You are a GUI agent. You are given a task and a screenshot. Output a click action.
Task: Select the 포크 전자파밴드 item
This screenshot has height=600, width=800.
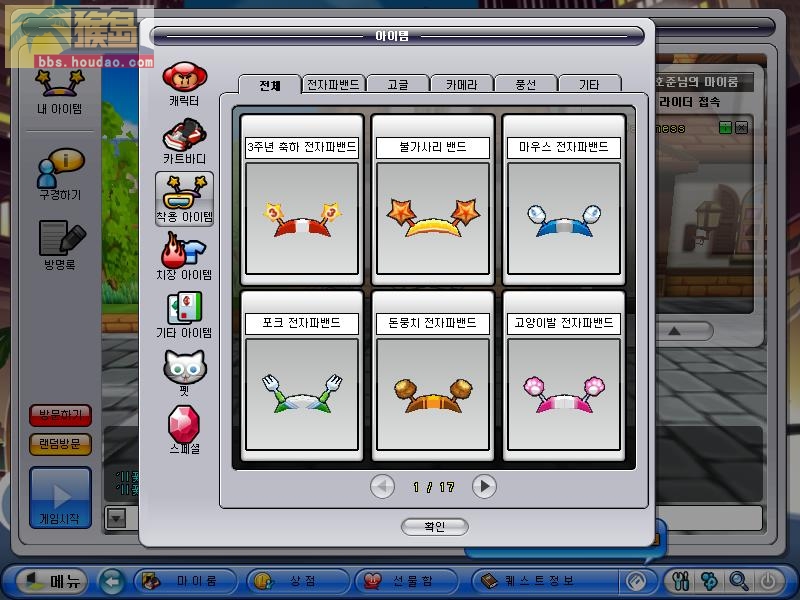(x=302, y=376)
